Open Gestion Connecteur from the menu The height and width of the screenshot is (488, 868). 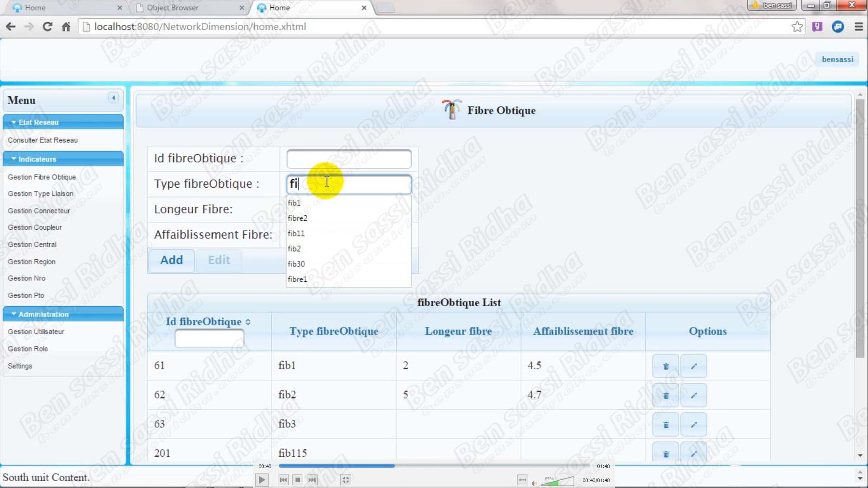39,211
